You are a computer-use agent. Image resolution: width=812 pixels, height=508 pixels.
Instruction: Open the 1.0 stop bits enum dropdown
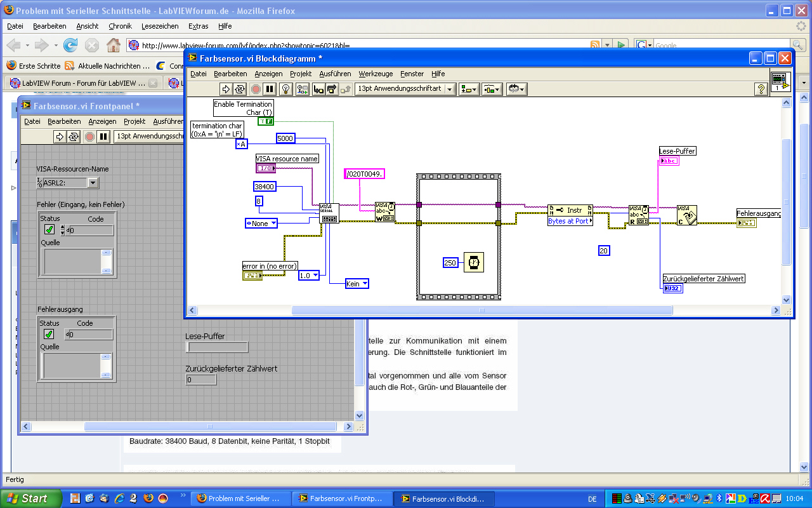click(308, 276)
